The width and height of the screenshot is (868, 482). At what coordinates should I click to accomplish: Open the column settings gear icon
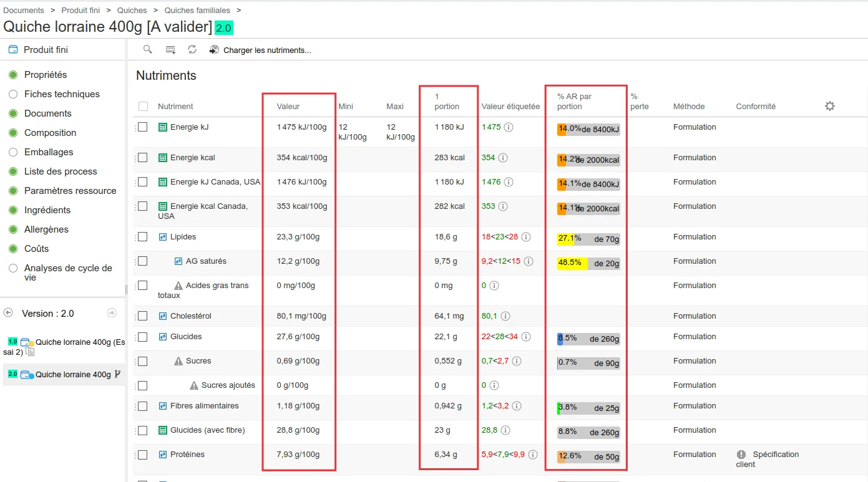(x=830, y=106)
